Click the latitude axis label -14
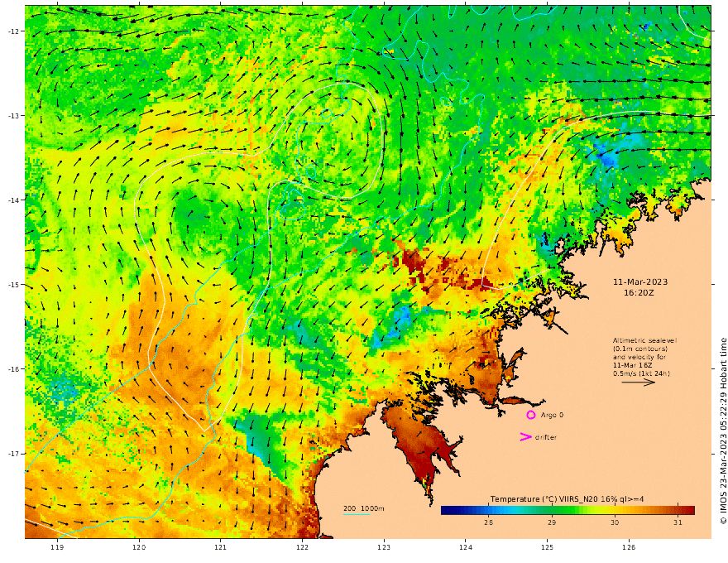The height and width of the screenshot is (563, 728). coord(13,200)
